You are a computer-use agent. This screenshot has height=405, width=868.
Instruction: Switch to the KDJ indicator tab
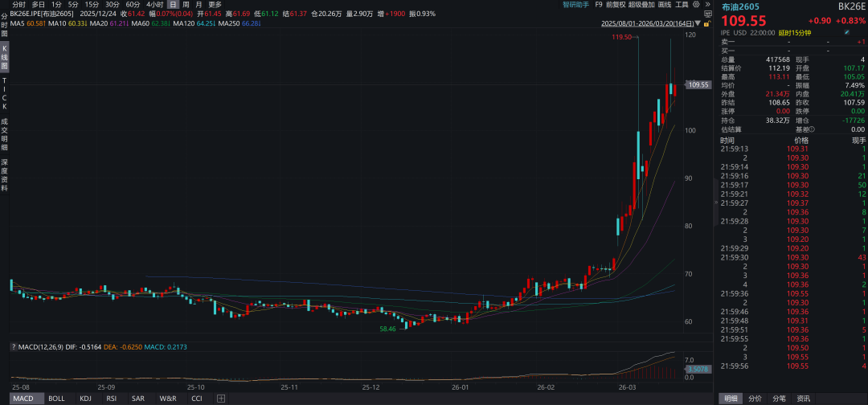pyautogui.click(x=85, y=399)
